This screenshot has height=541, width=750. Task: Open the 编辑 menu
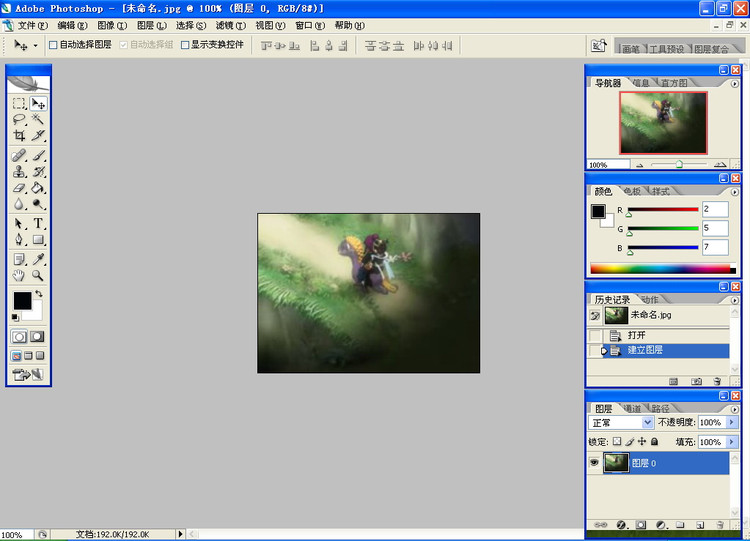(x=72, y=25)
